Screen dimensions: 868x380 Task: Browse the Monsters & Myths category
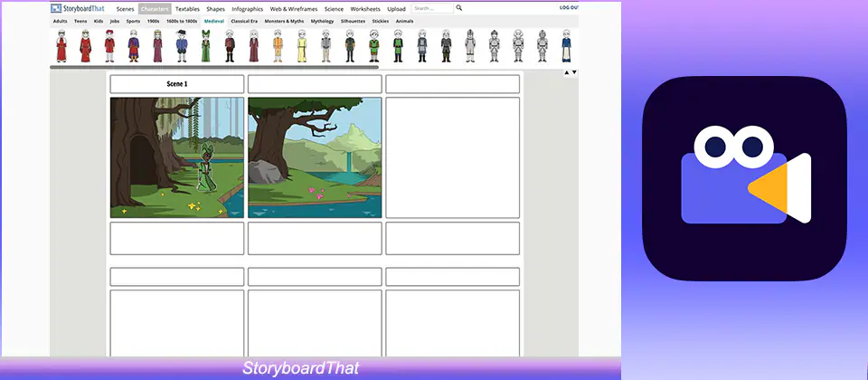tap(285, 21)
